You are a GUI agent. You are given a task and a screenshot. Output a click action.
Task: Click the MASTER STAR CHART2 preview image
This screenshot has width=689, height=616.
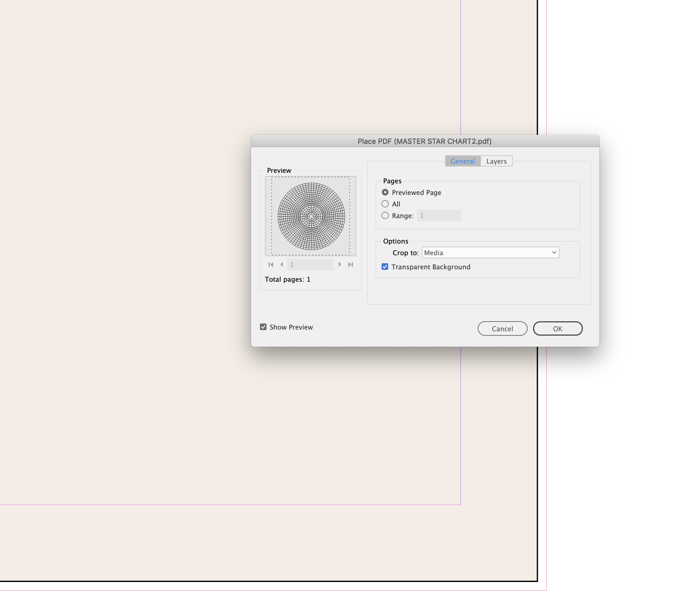click(312, 216)
